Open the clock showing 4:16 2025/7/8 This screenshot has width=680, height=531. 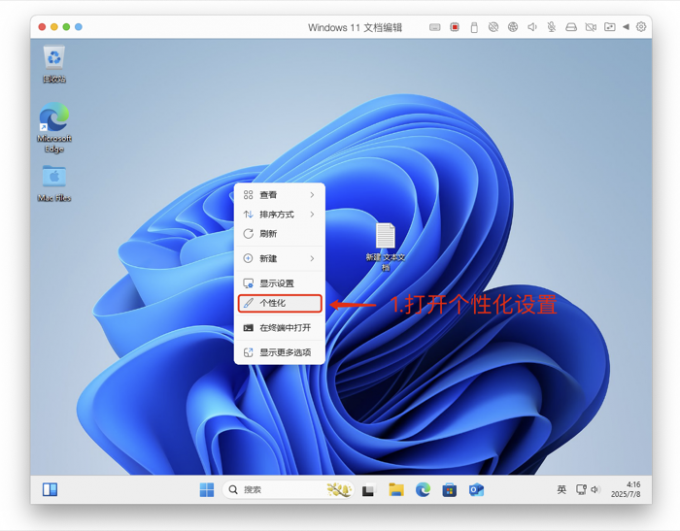point(625,489)
